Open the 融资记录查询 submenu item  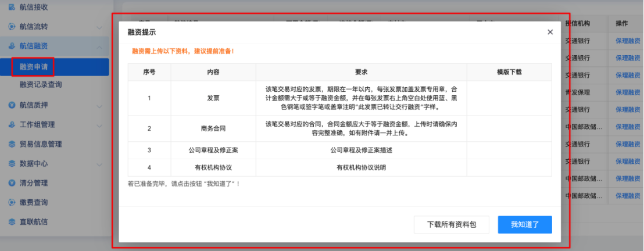(x=41, y=85)
